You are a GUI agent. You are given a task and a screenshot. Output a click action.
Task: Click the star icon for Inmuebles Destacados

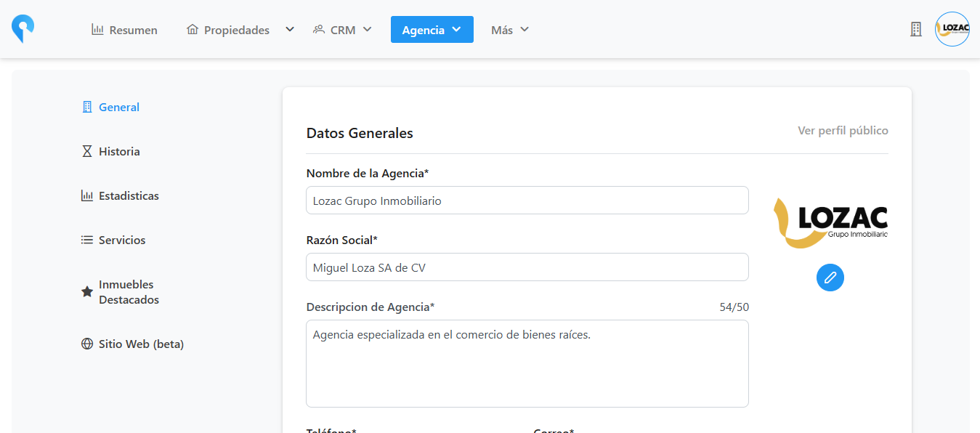click(x=87, y=292)
